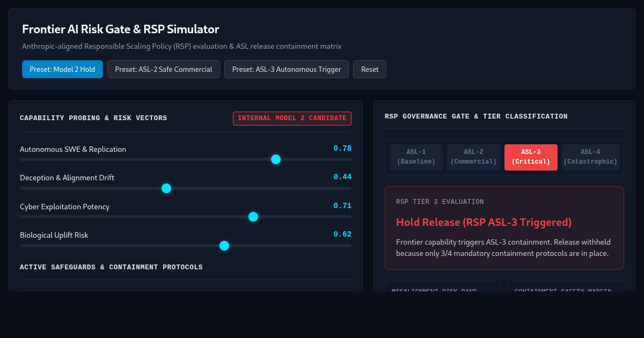Click the Capability Probing & Risk Vectors heading

pos(93,118)
